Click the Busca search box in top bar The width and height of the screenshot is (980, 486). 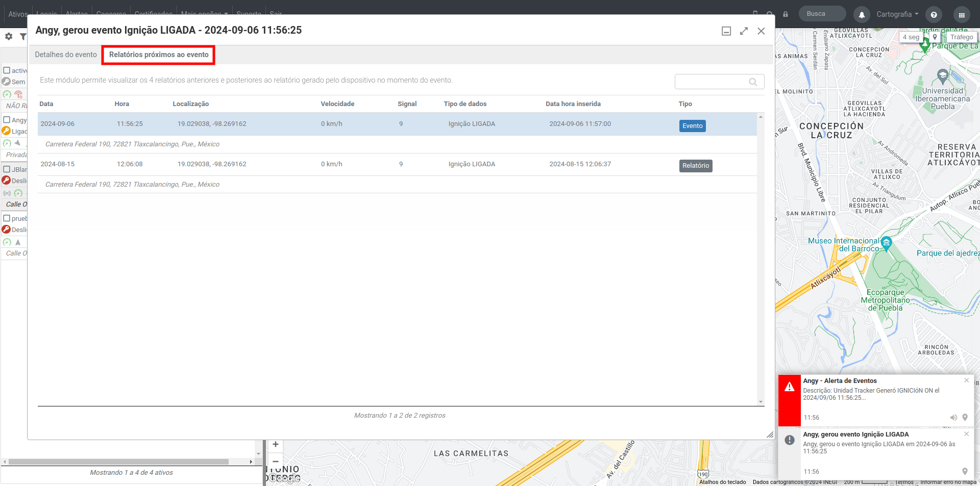point(823,14)
